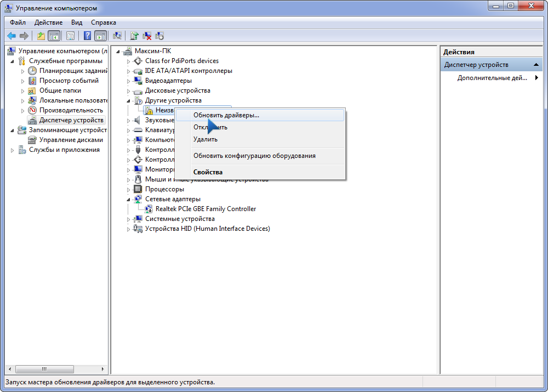The width and height of the screenshot is (548, 392).
Task: Expand the Службы и приложения node
Action: click(x=12, y=150)
